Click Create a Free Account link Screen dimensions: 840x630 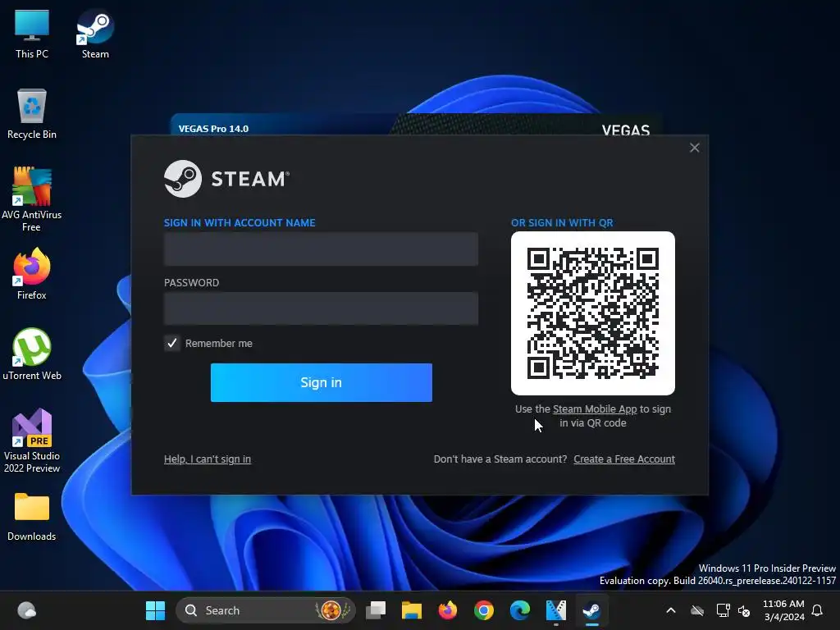pyautogui.click(x=624, y=459)
